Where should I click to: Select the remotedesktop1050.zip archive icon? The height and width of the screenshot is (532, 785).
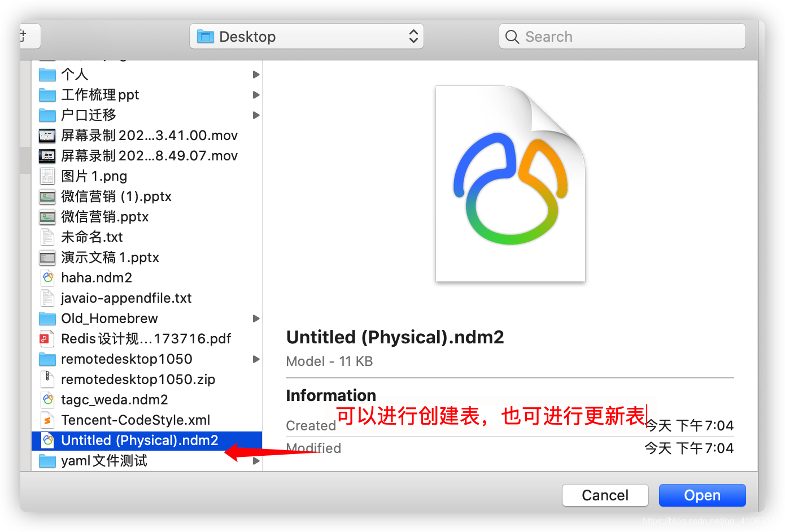click(x=47, y=379)
